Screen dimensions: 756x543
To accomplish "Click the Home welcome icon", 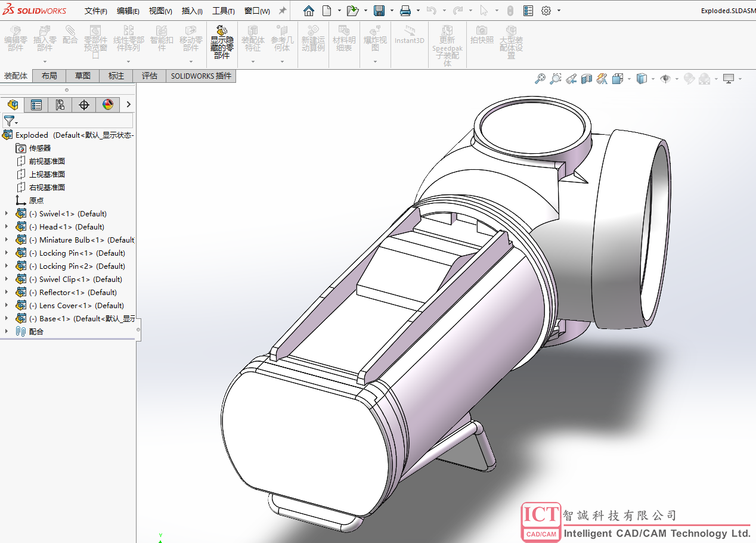I will [x=308, y=11].
